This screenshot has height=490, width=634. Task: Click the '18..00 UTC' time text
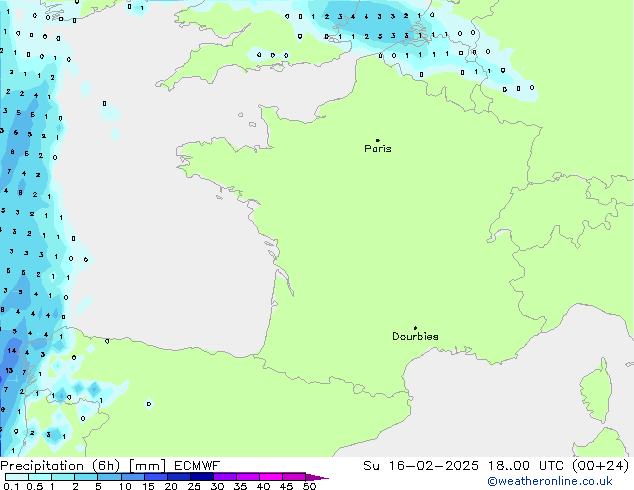click(x=526, y=466)
